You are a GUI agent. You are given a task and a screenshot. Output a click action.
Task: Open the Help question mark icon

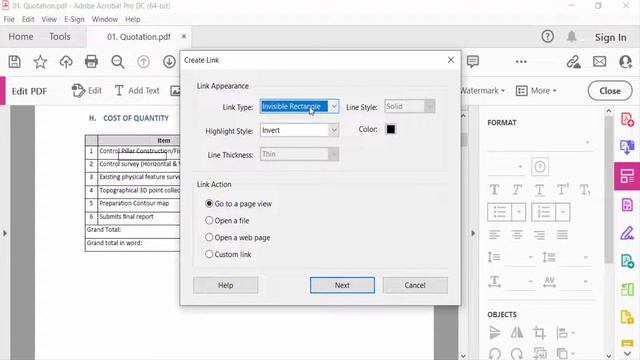(x=547, y=37)
